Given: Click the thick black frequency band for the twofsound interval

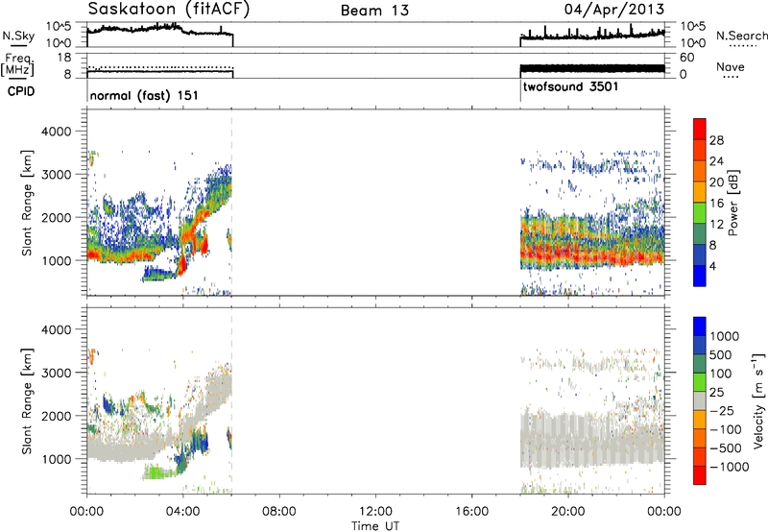Looking at the screenshot, I should (592, 68).
